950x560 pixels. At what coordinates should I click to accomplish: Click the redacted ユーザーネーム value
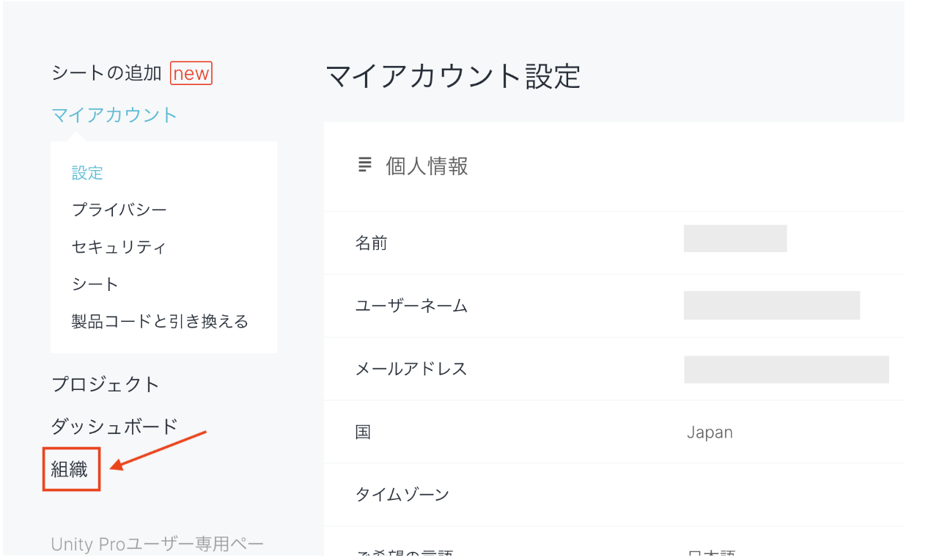(772, 305)
